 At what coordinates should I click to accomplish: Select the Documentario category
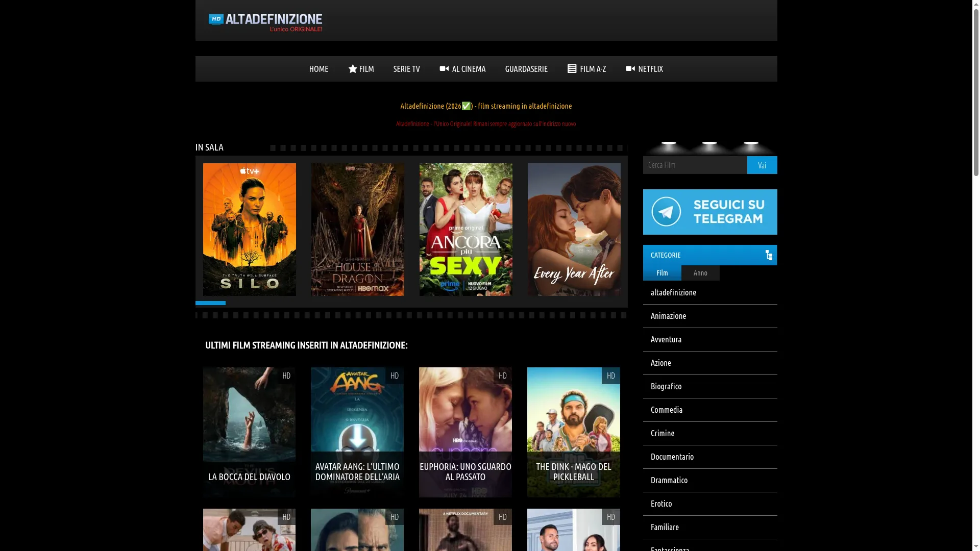(710, 457)
